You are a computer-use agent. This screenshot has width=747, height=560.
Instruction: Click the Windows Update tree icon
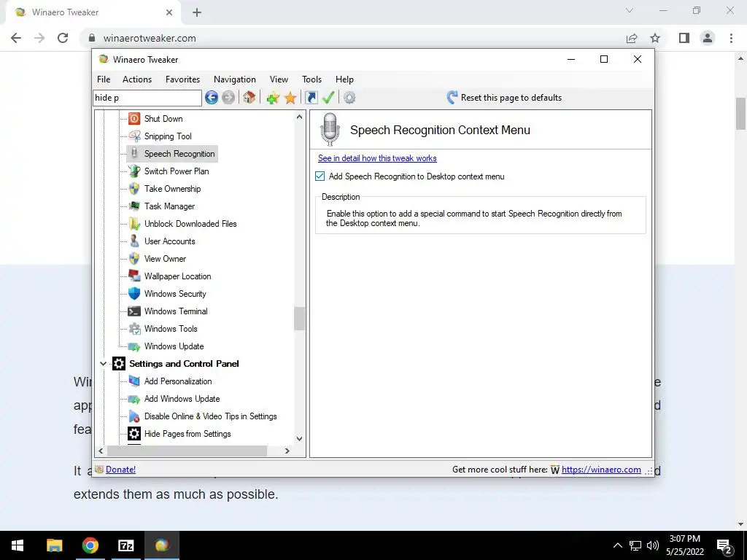tap(134, 346)
